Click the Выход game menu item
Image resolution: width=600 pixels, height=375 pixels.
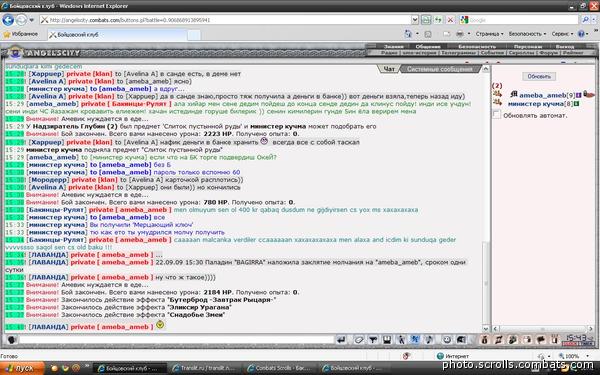[565, 47]
